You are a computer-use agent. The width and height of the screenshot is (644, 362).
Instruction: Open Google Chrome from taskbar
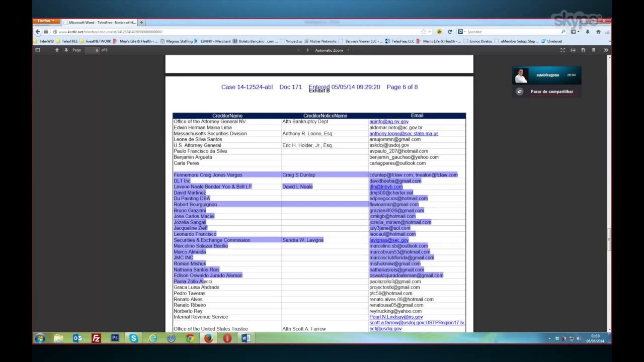190,338
